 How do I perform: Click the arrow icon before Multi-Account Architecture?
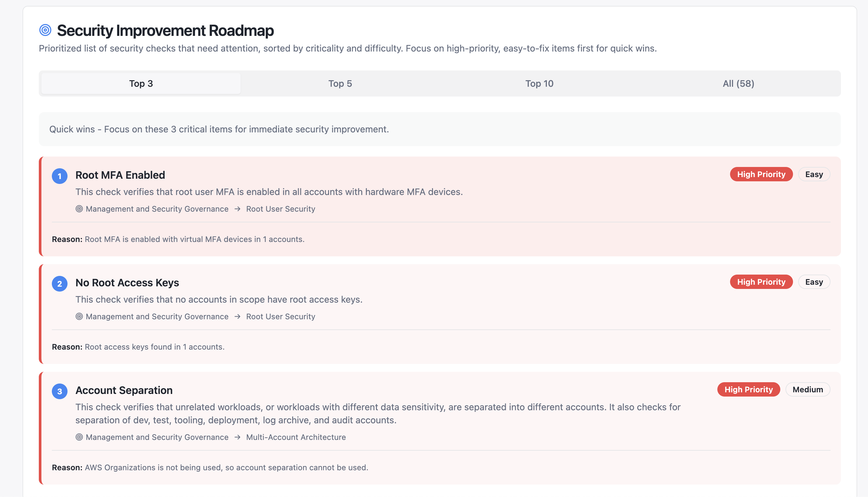(237, 437)
